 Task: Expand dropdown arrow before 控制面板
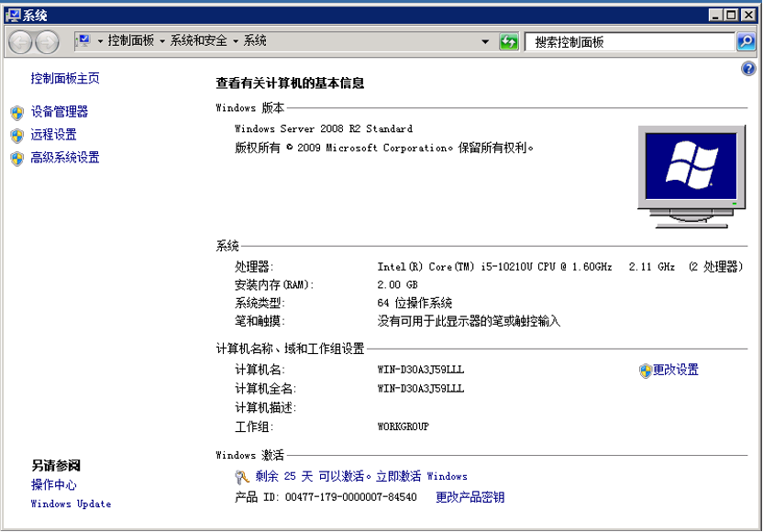pos(100,41)
